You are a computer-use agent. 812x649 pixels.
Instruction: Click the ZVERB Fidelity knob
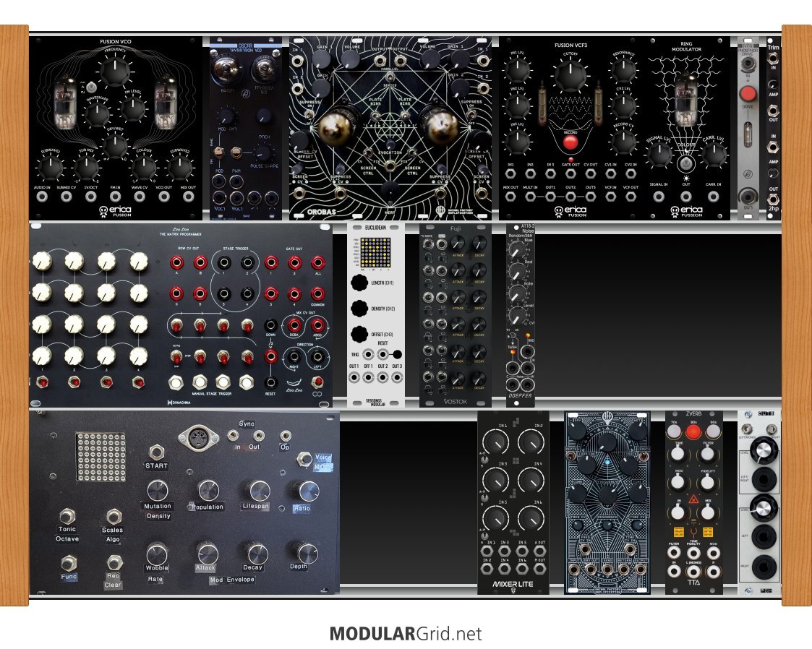tap(707, 483)
